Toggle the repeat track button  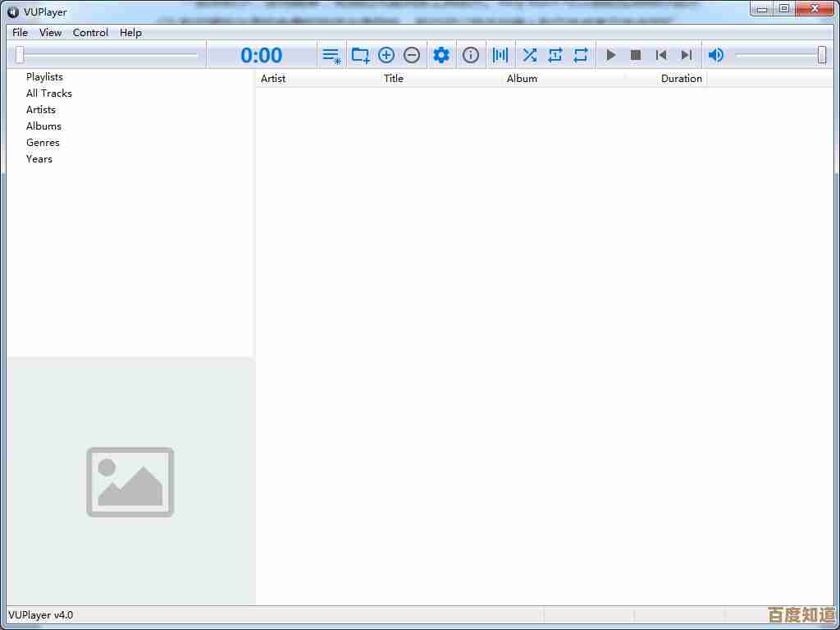pos(555,56)
